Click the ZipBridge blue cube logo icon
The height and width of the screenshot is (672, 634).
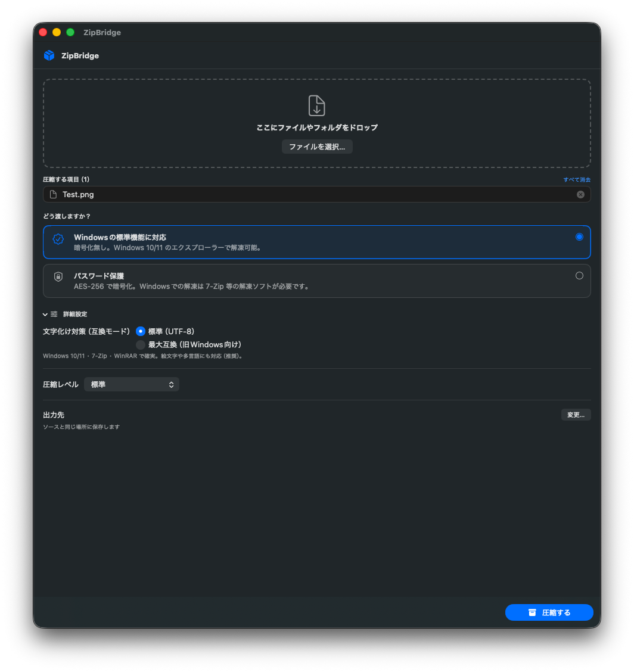49,55
